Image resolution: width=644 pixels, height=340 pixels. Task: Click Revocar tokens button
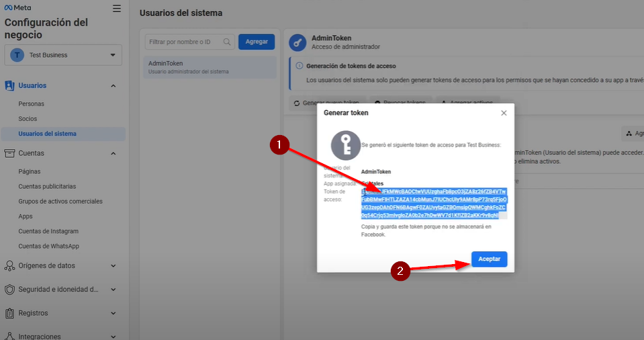point(400,103)
